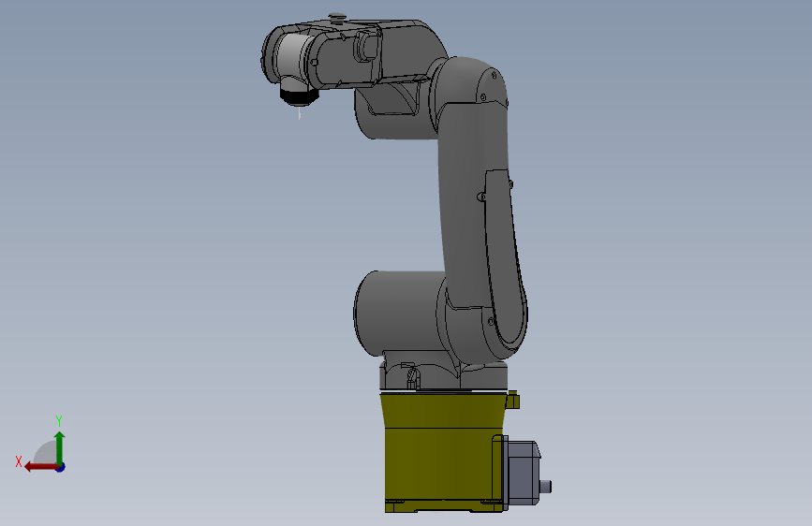Click the red X axis arrow of the triad

(41, 467)
